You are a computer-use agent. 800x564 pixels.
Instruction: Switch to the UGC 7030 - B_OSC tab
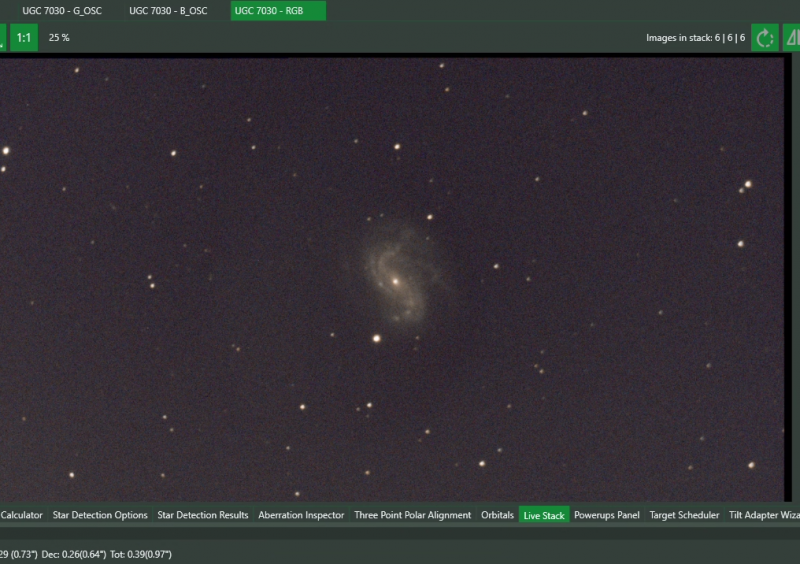(x=168, y=11)
